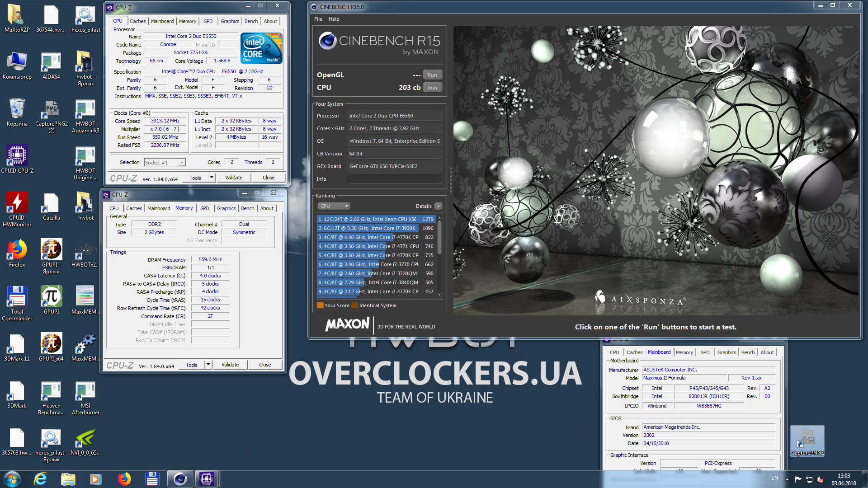Viewport: 868px width, 488px height.
Task: Show hidden system tray icons arrow
Action: point(787,479)
